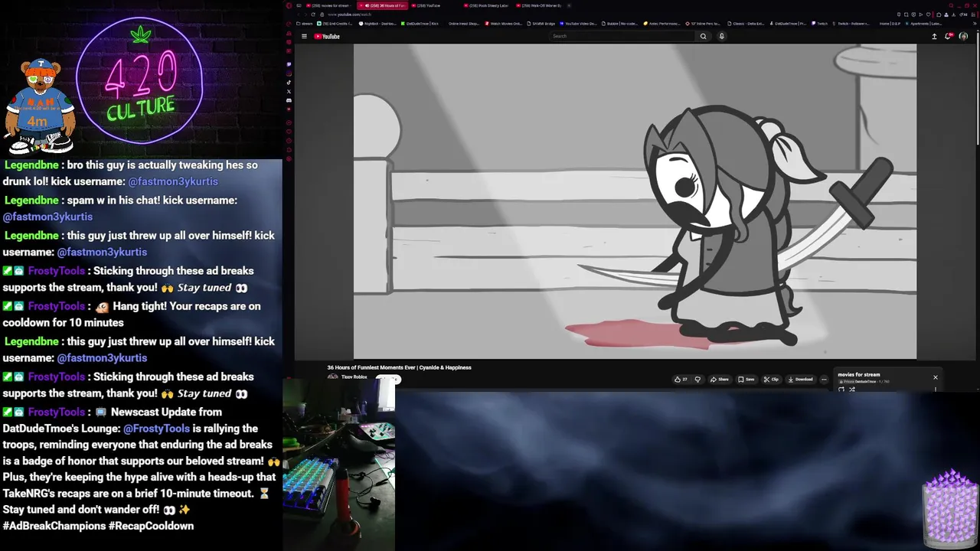
Task: Open Twitch in the Opera sidebar
Action: point(289,64)
